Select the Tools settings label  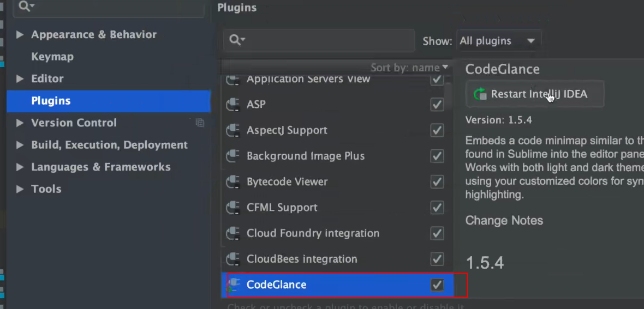coord(46,189)
